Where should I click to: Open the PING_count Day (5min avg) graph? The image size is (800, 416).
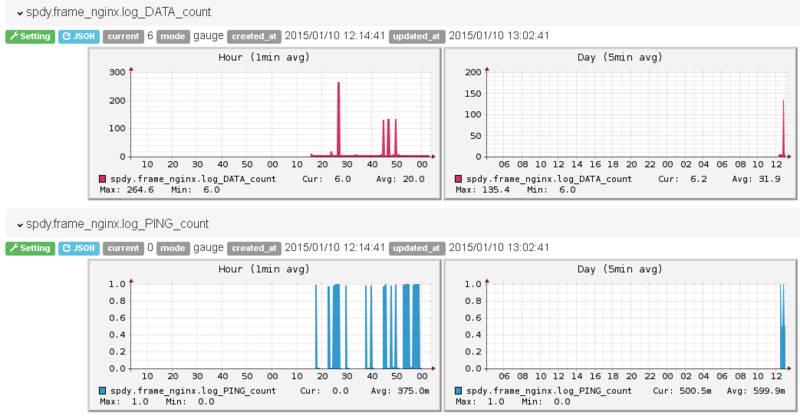click(x=620, y=335)
